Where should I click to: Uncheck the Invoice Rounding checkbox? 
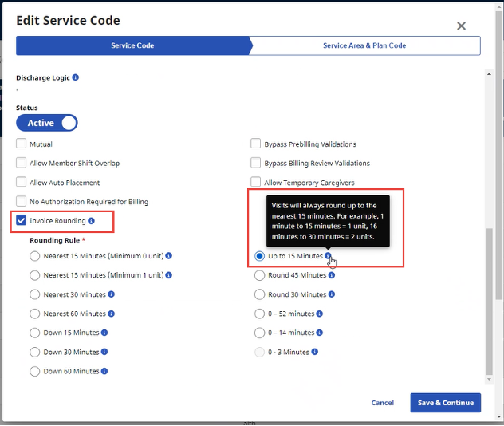point(22,221)
